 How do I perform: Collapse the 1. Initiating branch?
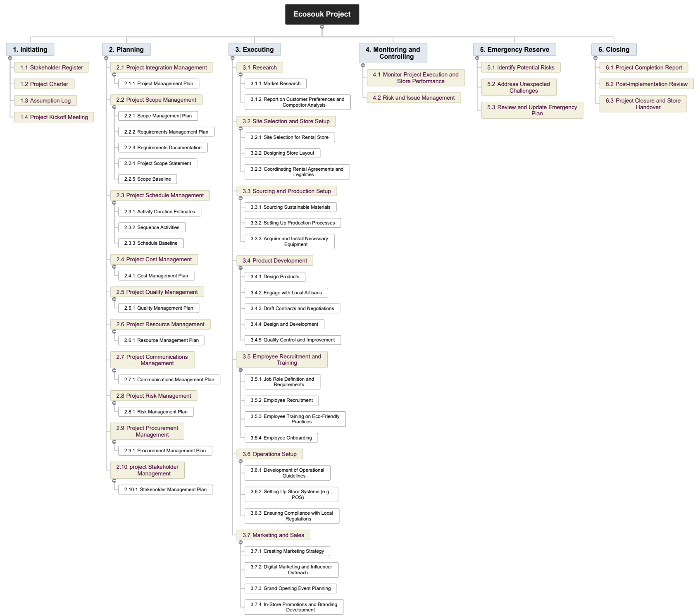pyautogui.click(x=10, y=58)
